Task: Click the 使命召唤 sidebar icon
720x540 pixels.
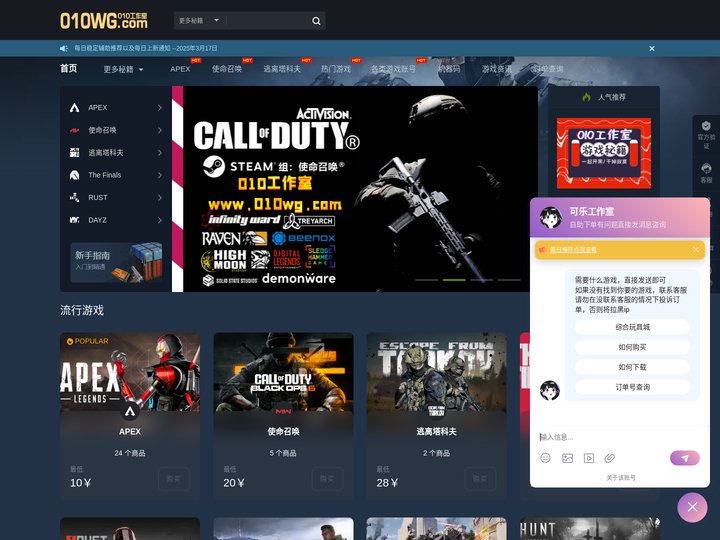Action: pyautogui.click(x=74, y=130)
